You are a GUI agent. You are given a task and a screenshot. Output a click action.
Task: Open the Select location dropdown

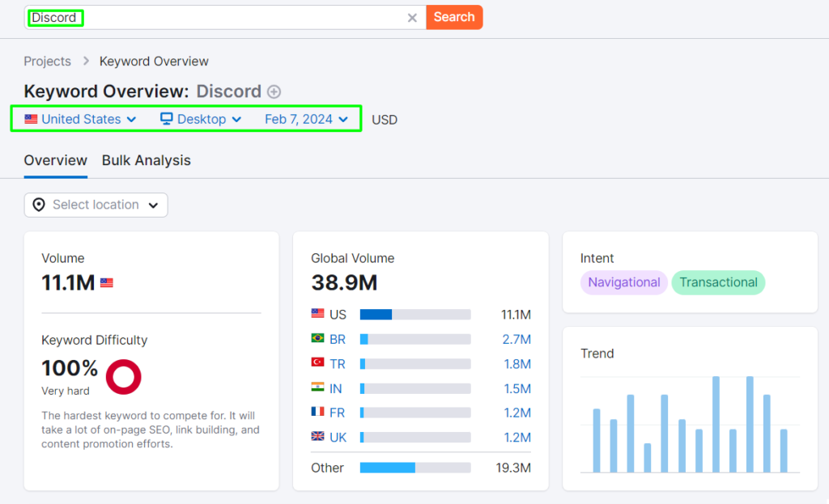(x=96, y=205)
